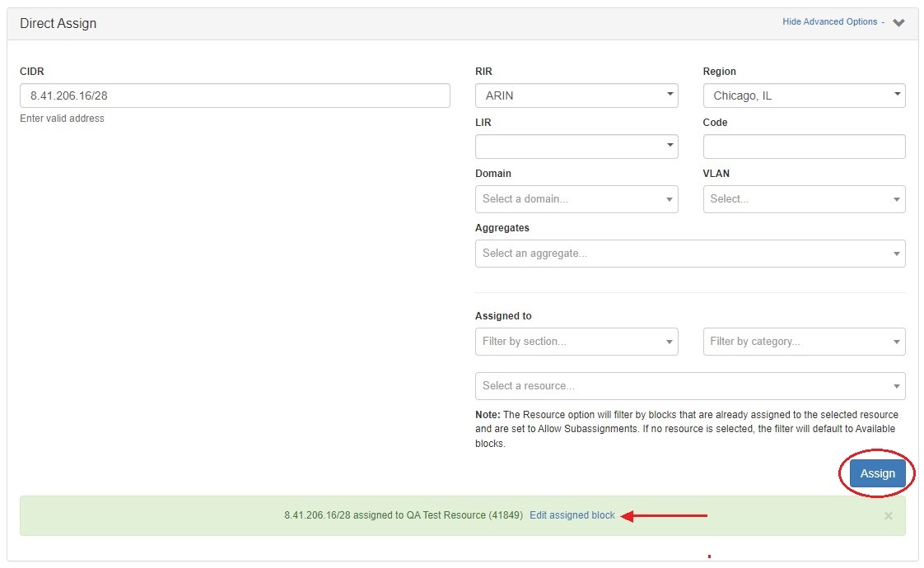Click the assignment success message text
This screenshot has width=924, height=568.
[403, 515]
